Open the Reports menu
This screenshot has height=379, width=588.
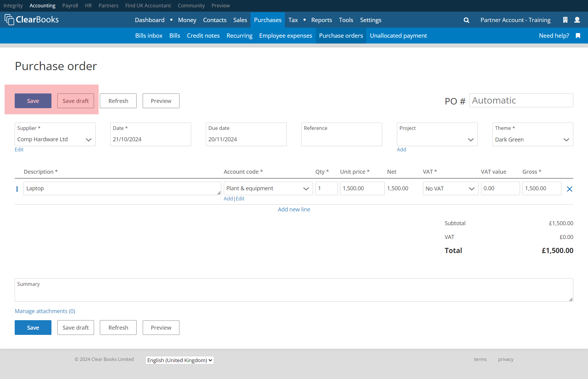coord(322,20)
